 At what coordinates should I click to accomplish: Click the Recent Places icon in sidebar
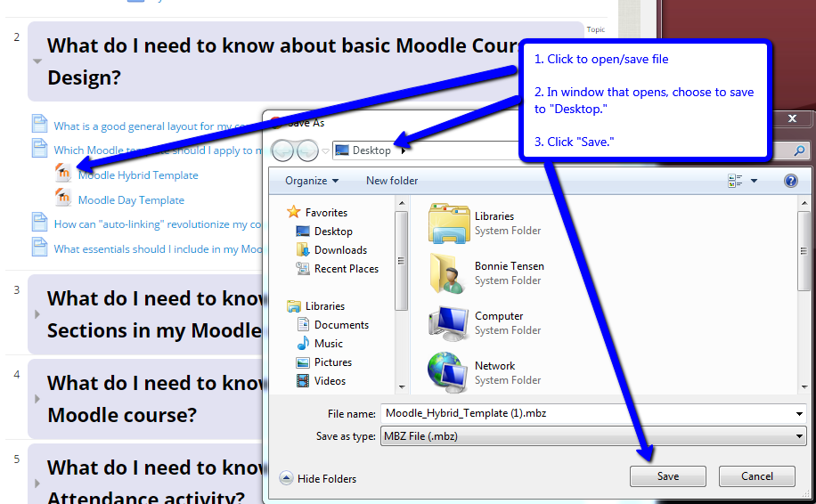click(302, 268)
